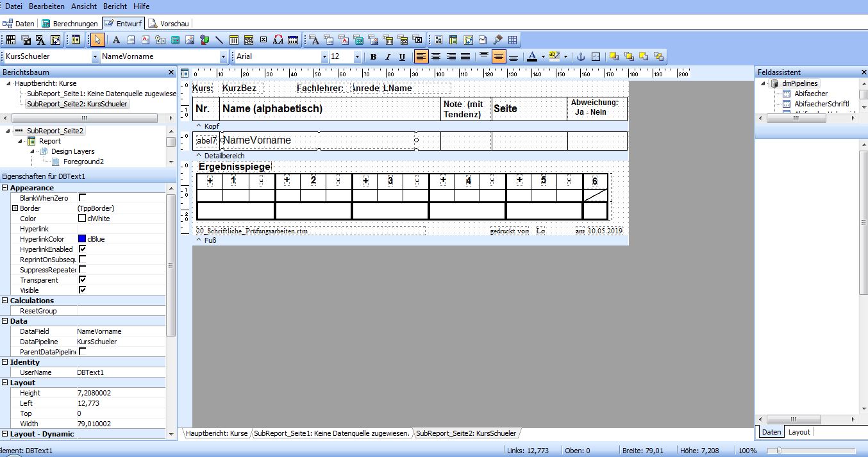The height and width of the screenshot is (457, 868).
Task: Open the font size 12 dropdown
Action: click(357, 57)
